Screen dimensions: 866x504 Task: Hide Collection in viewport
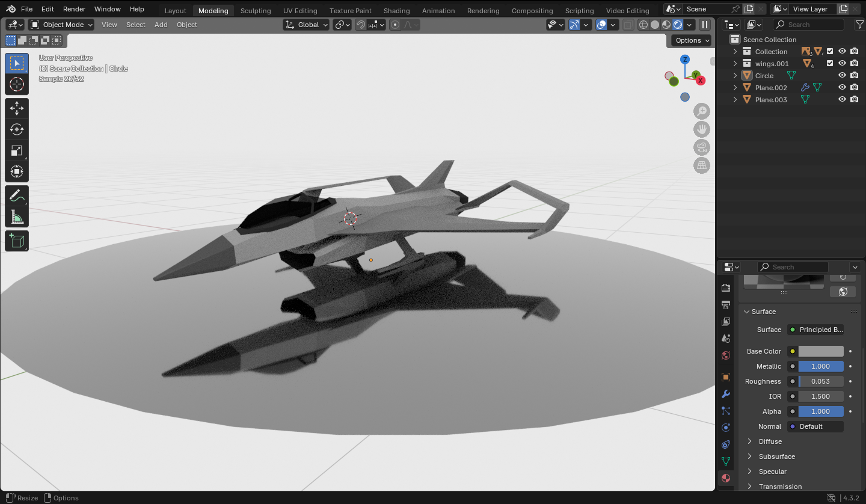click(x=842, y=52)
